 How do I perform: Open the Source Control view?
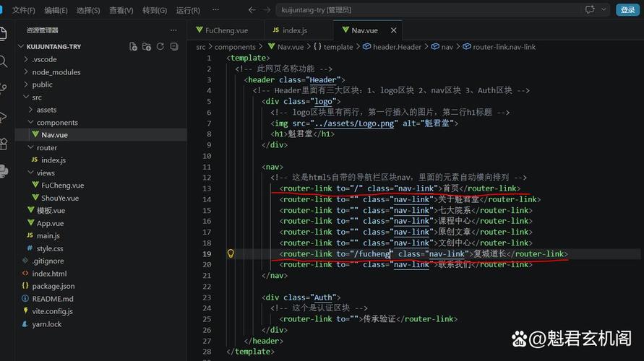tap(4, 88)
